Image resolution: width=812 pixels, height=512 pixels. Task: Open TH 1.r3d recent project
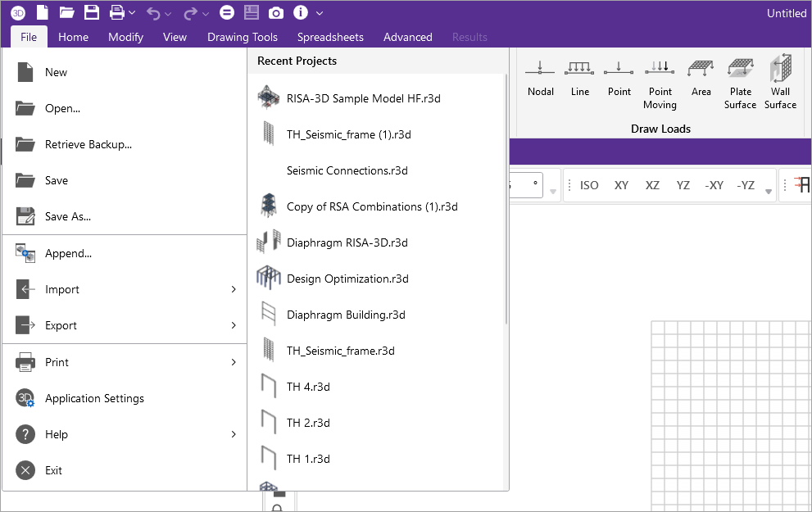375,459
